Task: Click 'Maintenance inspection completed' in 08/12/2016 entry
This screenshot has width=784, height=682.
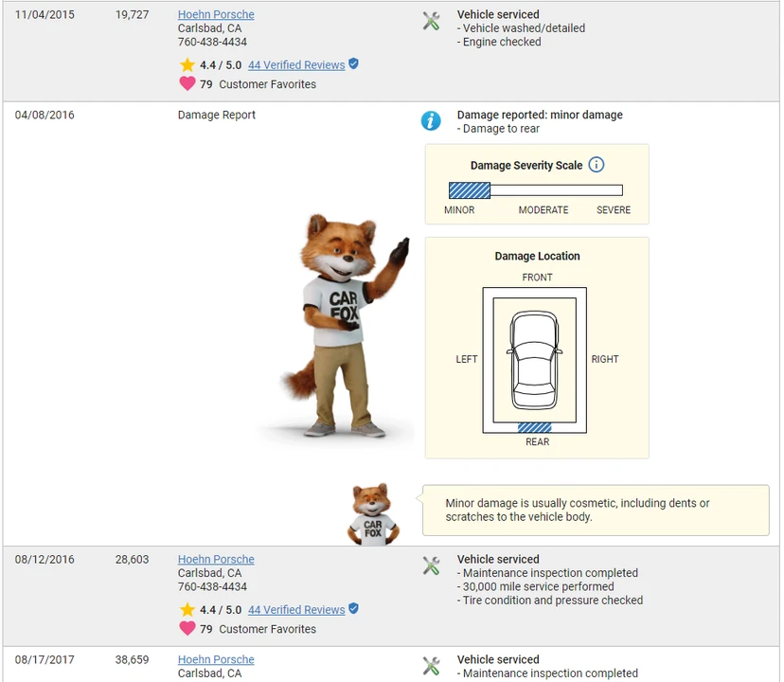Action: point(547,573)
